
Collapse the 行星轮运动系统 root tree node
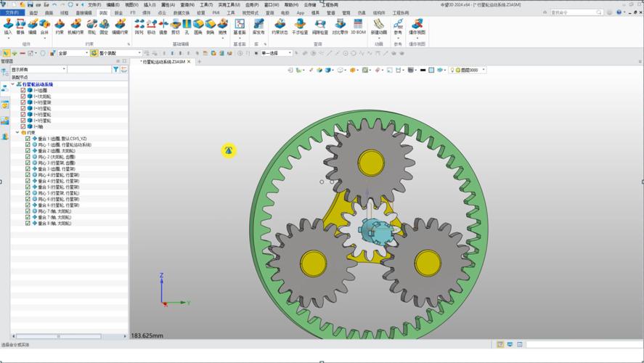point(13,84)
